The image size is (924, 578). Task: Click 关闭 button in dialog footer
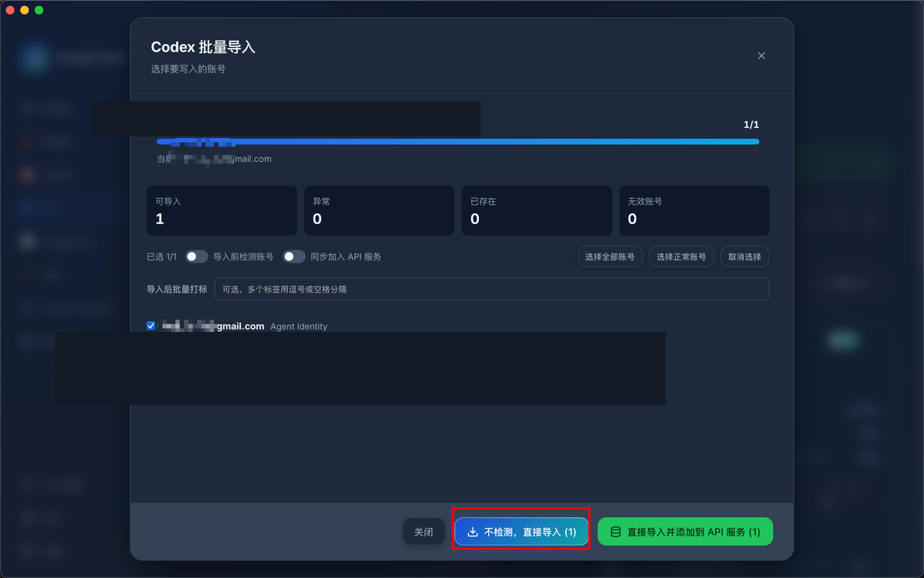[423, 532]
